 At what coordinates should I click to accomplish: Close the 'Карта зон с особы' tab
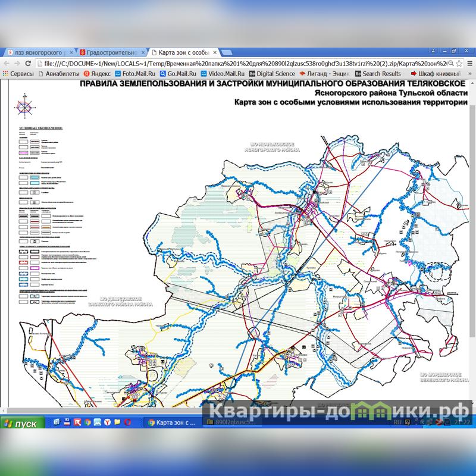tap(215, 53)
